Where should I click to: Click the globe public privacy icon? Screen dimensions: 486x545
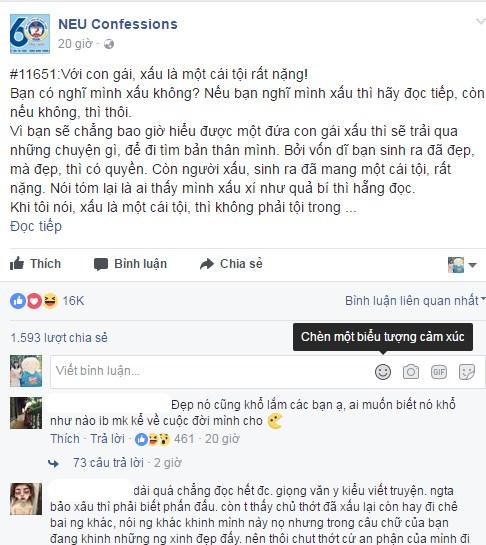pyautogui.click(x=109, y=44)
